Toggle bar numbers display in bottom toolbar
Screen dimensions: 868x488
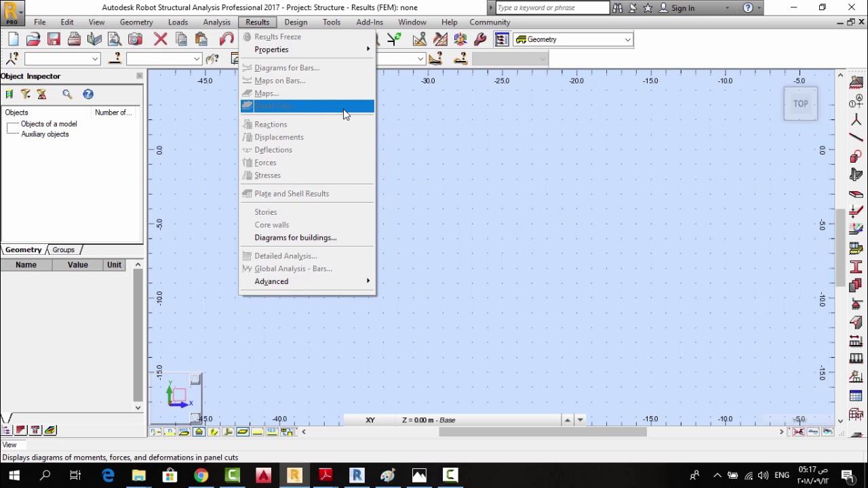click(170, 432)
